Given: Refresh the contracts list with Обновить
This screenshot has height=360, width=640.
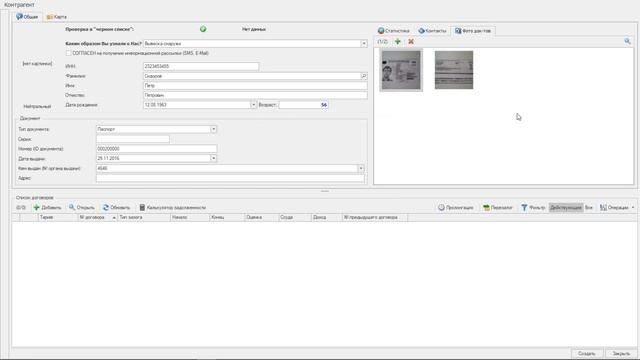Looking at the screenshot, I should click(x=116, y=207).
